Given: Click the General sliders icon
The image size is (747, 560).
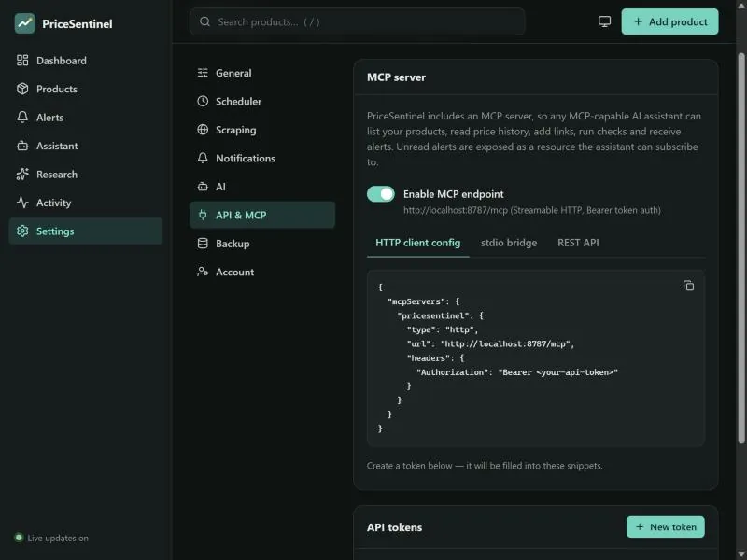Looking at the screenshot, I should [203, 73].
